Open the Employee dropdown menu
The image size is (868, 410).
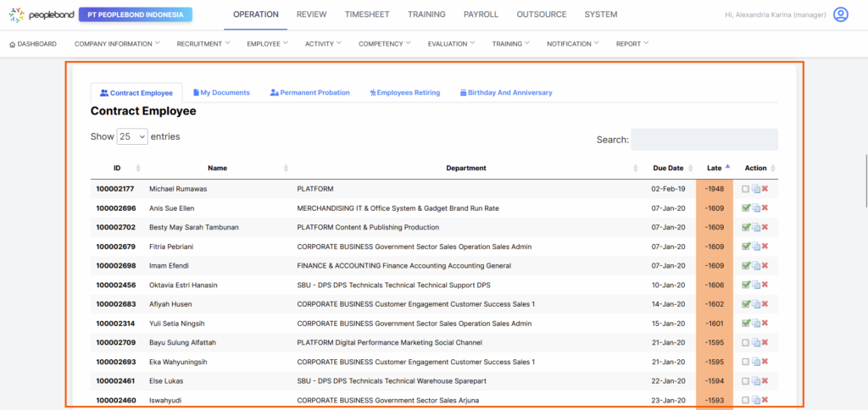click(x=268, y=44)
